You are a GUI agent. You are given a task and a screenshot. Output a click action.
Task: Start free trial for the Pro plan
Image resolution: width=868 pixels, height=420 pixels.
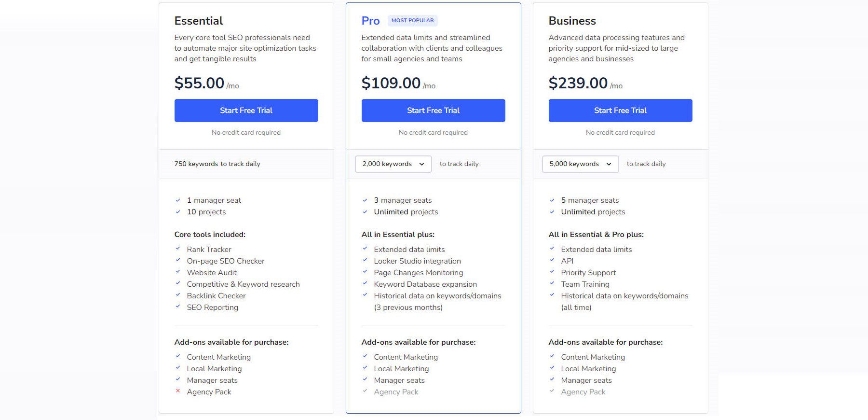(433, 110)
